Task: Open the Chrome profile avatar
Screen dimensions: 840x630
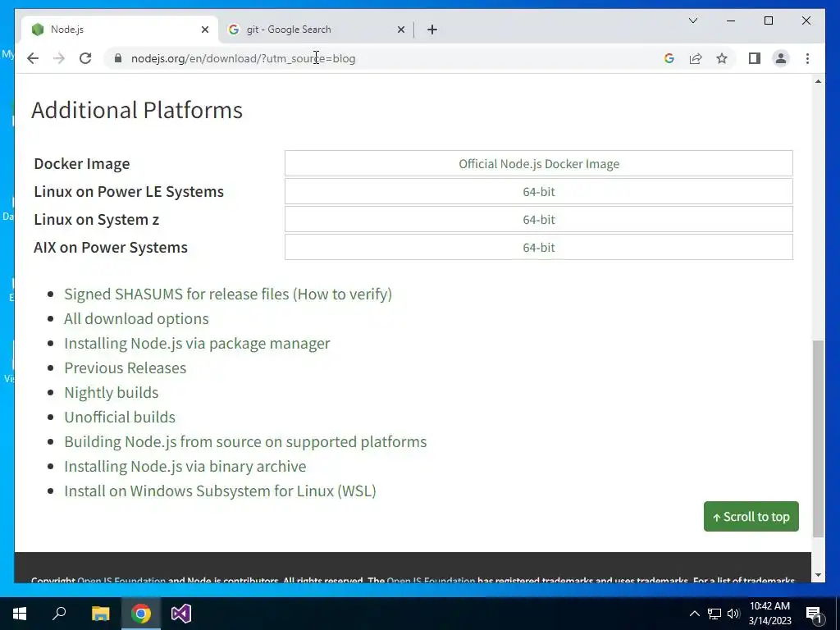Action: pyautogui.click(x=781, y=58)
